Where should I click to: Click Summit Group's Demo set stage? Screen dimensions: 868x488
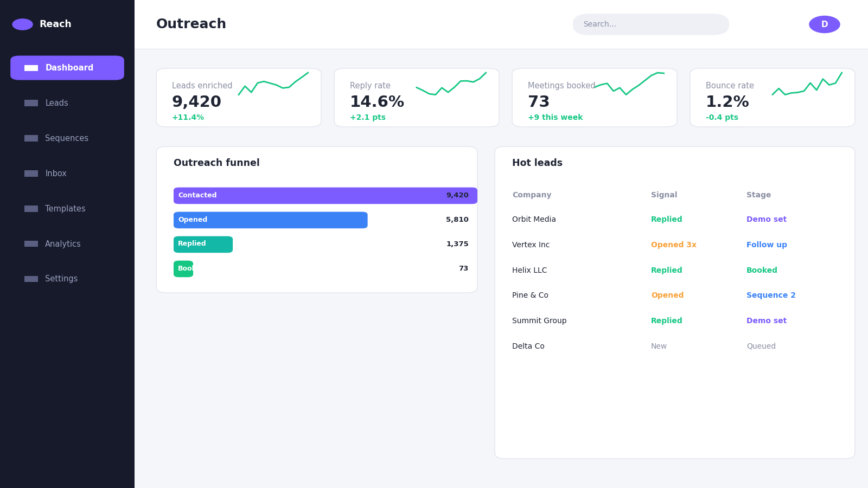click(x=767, y=320)
